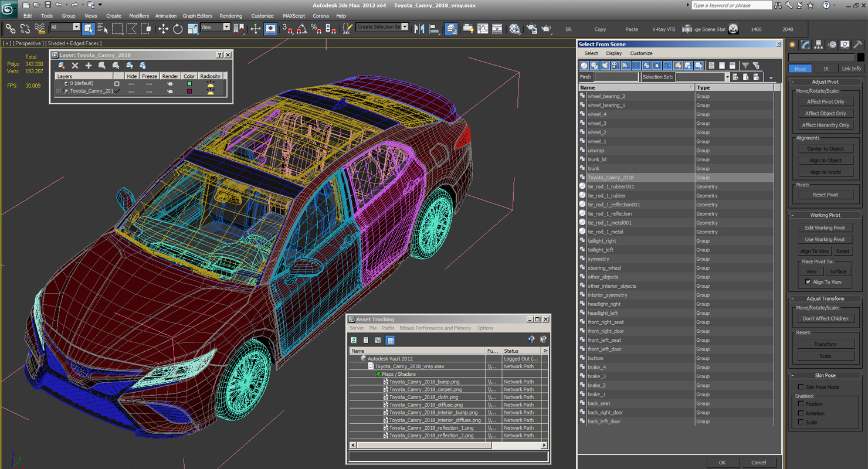Click the keyword search field in title bar
The height and width of the screenshot is (469, 868).
pos(731,5)
